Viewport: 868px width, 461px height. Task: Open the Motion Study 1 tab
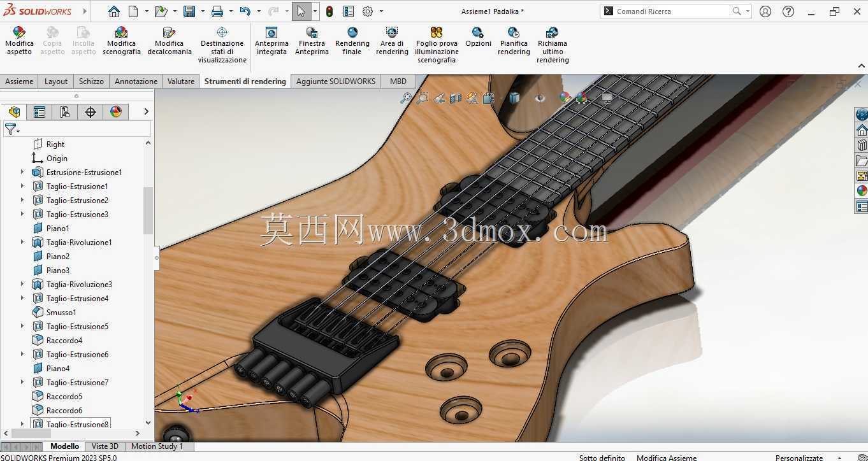click(x=157, y=446)
